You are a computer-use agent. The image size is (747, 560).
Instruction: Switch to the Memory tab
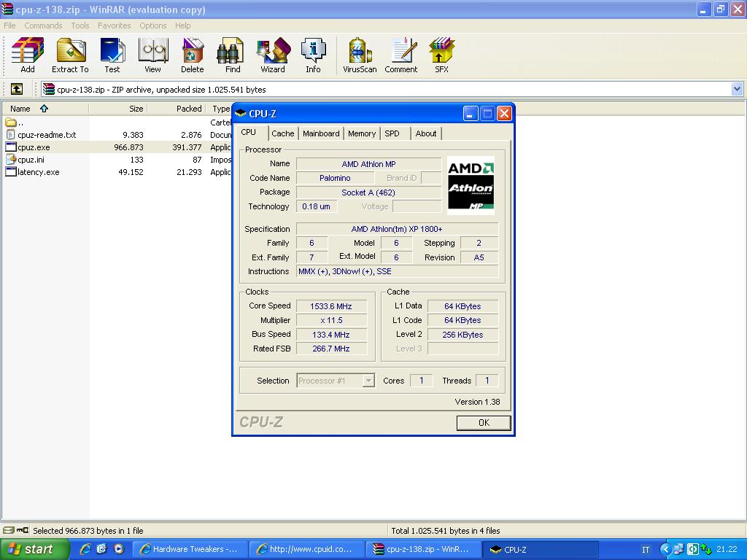tap(362, 133)
